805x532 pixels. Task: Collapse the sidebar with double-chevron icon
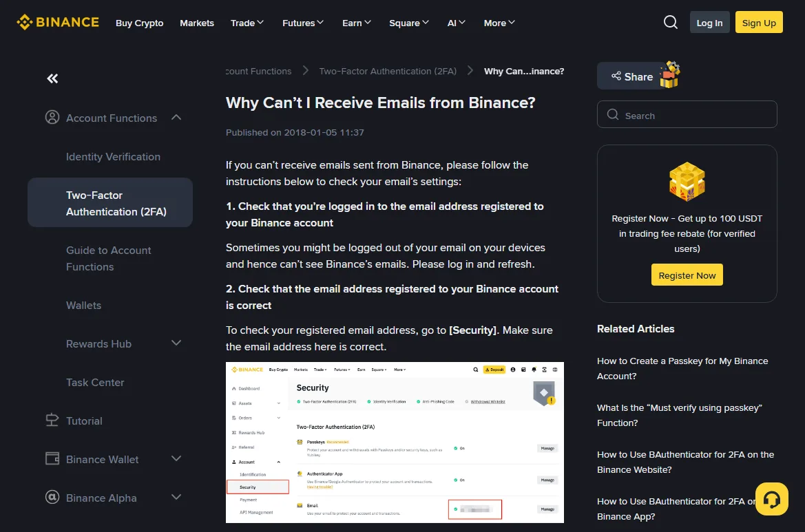[x=52, y=78]
